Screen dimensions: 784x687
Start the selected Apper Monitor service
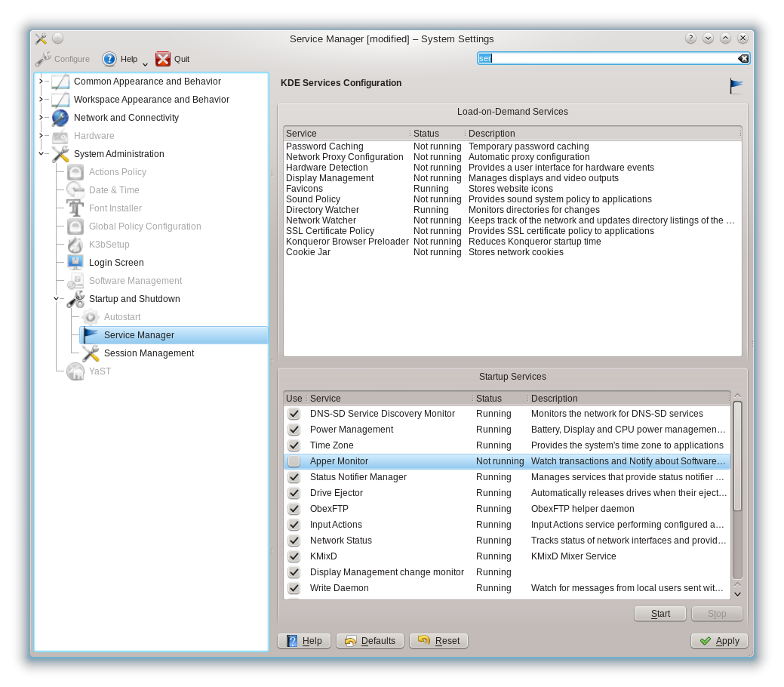pyautogui.click(x=659, y=613)
